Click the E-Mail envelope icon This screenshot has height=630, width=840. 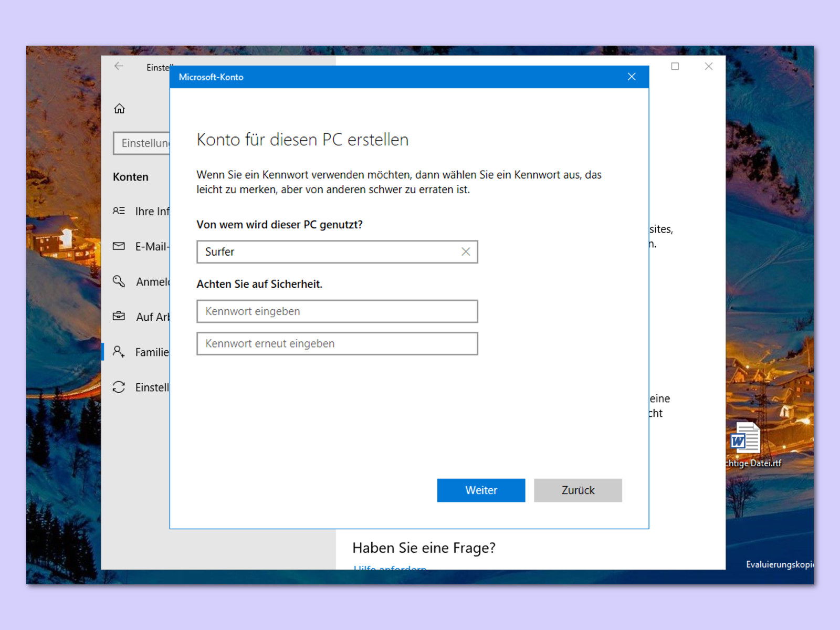119,246
